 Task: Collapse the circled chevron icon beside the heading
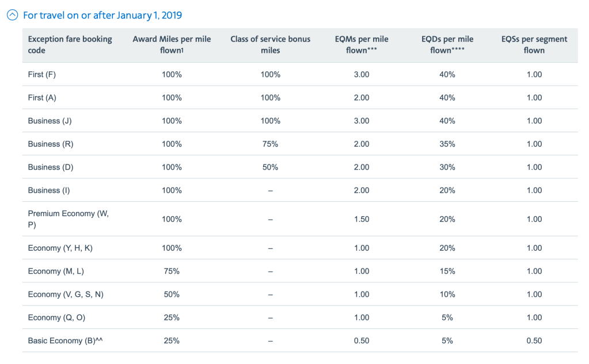coord(12,16)
